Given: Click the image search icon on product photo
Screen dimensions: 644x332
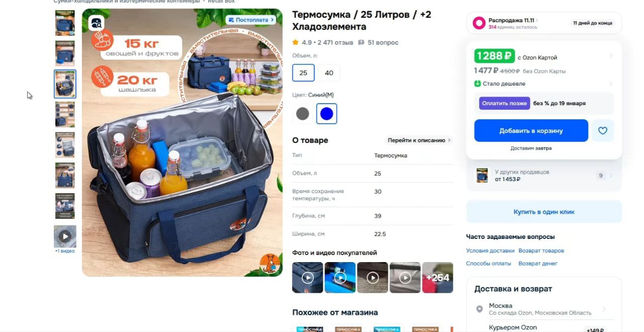Looking at the screenshot, I should (96, 23).
